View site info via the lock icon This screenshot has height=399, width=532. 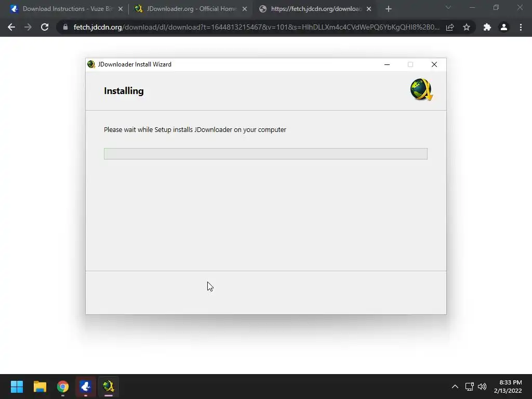pyautogui.click(x=65, y=27)
